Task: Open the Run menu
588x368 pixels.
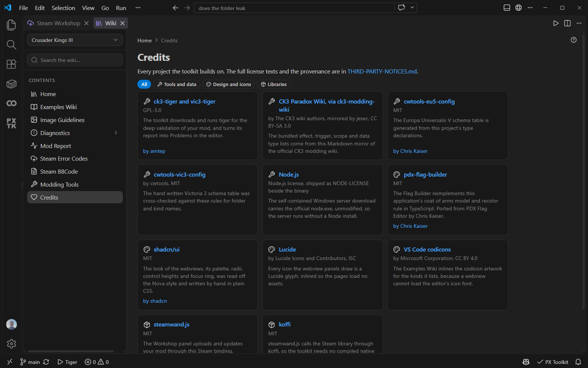Action: pos(121,8)
